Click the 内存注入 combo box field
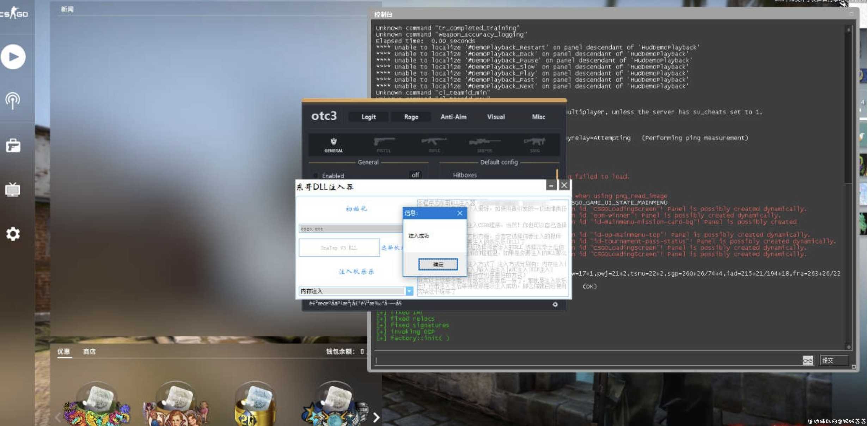This screenshot has height=426, width=868. point(356,291)
